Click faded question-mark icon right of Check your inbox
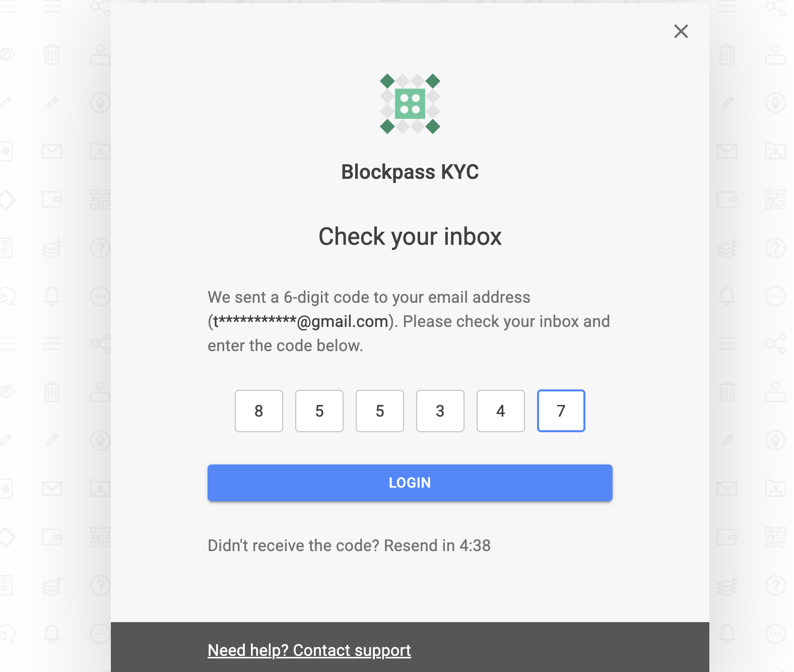 pyautogui.click(x=775, y=248)
